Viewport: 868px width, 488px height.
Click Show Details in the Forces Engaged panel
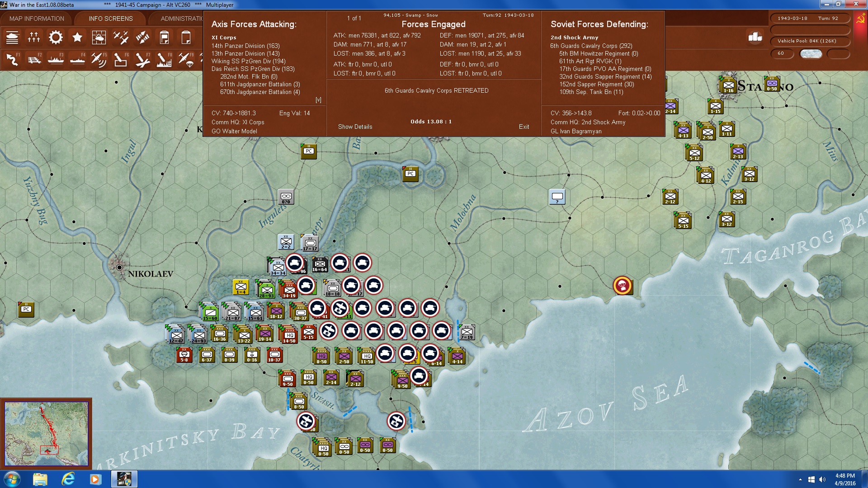(x=355, y=127)
